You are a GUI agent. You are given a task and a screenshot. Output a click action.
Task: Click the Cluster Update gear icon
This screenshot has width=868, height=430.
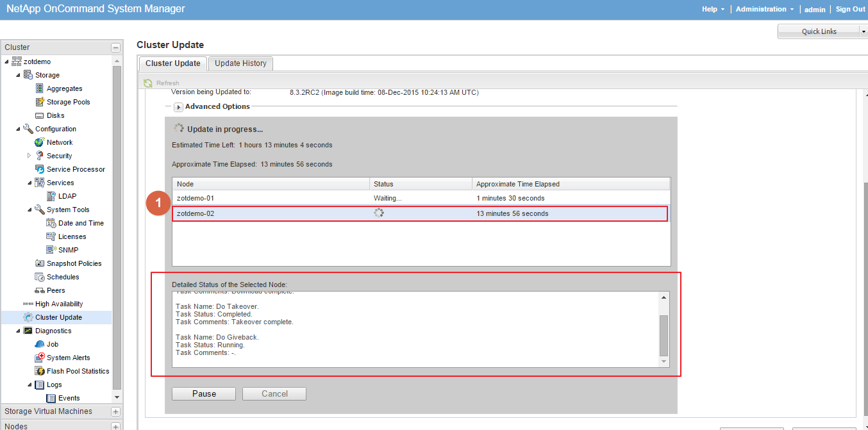click(28, 317)
